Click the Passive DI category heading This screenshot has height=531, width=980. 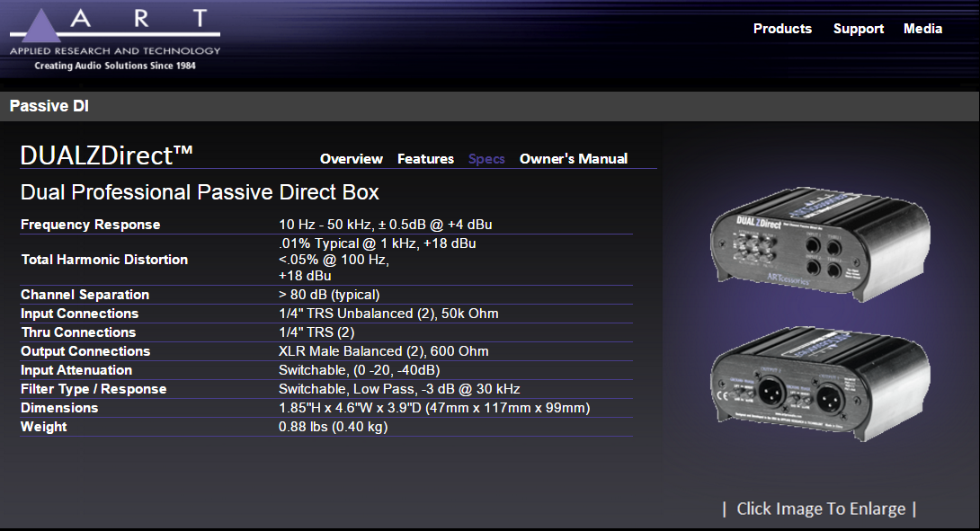tap(49, 106)
